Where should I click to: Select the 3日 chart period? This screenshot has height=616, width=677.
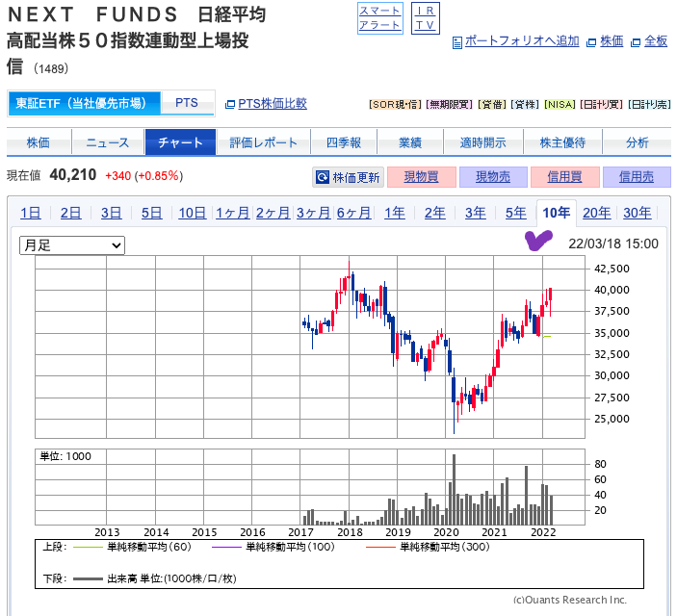coord(112,213)
